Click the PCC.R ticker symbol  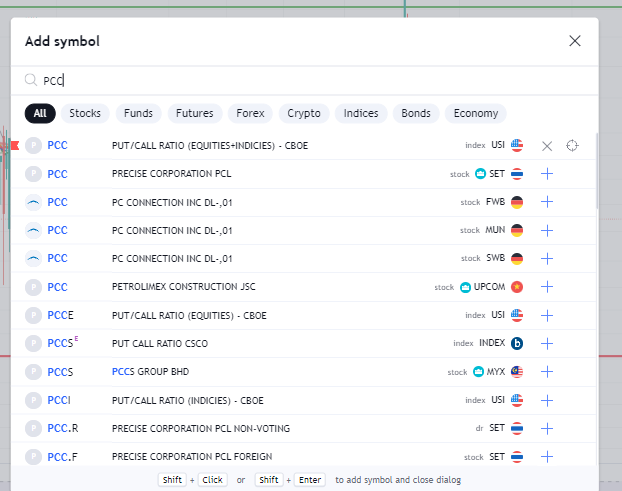pos(63,428)
